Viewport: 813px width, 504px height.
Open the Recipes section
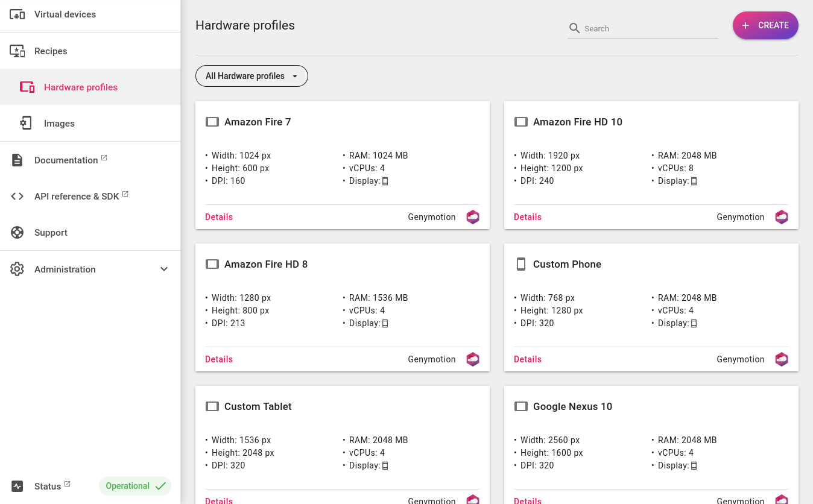click(x=90, y=51)
